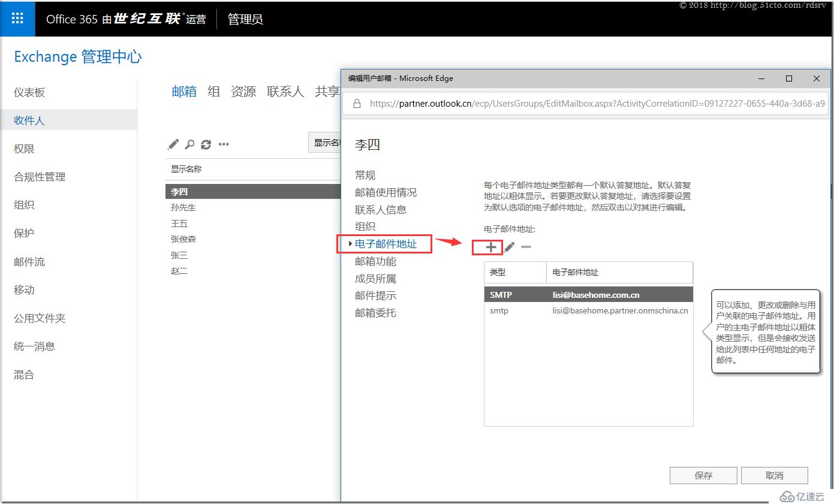Viewport: 834px width, 504px height.
Task: Open 邮件流 section
Action: click(29, 262)
